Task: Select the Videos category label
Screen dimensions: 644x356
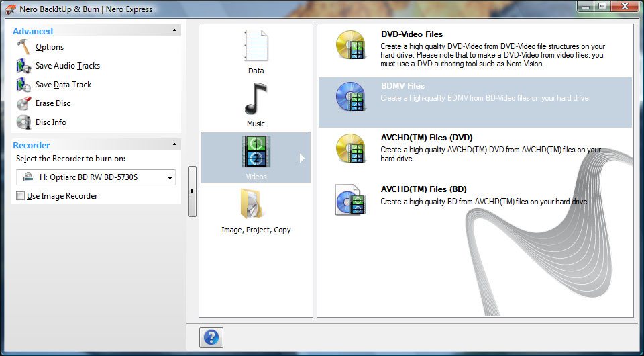Action: (x=256, y=177)
